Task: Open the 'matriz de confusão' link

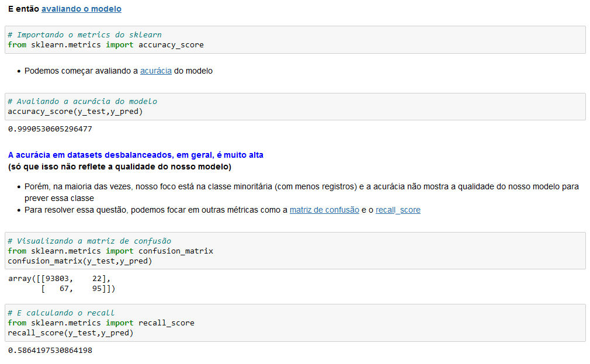Action: (324, 210)
